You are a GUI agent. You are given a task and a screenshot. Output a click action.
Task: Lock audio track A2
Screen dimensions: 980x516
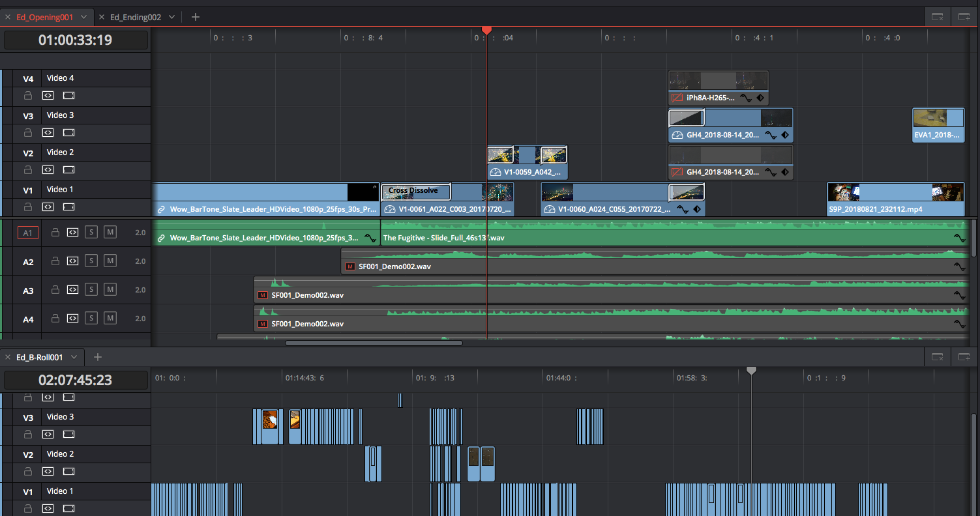(55, 261)
